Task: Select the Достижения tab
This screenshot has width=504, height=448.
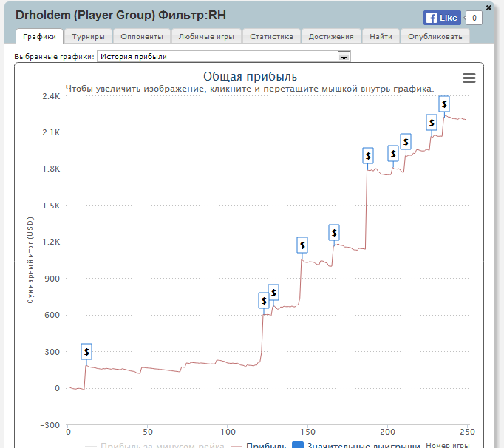Action: 331,36
